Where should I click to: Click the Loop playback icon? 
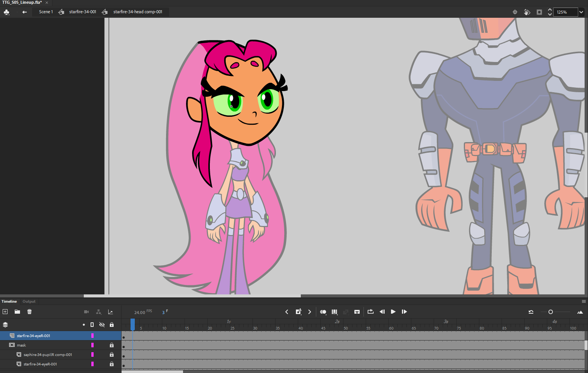tap(370, 312)
